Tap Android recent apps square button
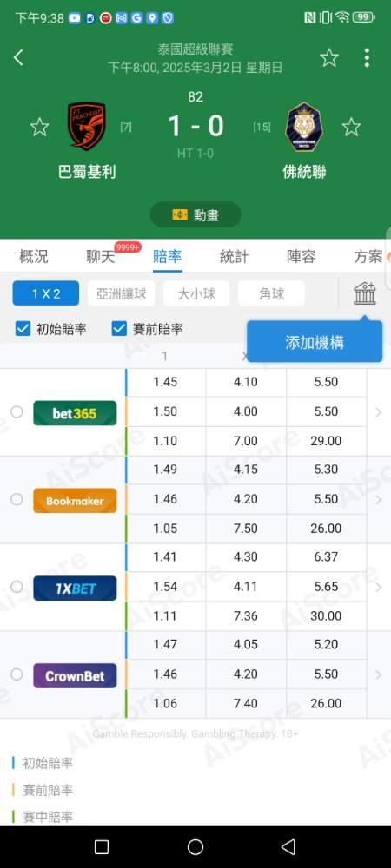Screen dimensions: 391x868 pyautogui.click(x=102, y=847)
